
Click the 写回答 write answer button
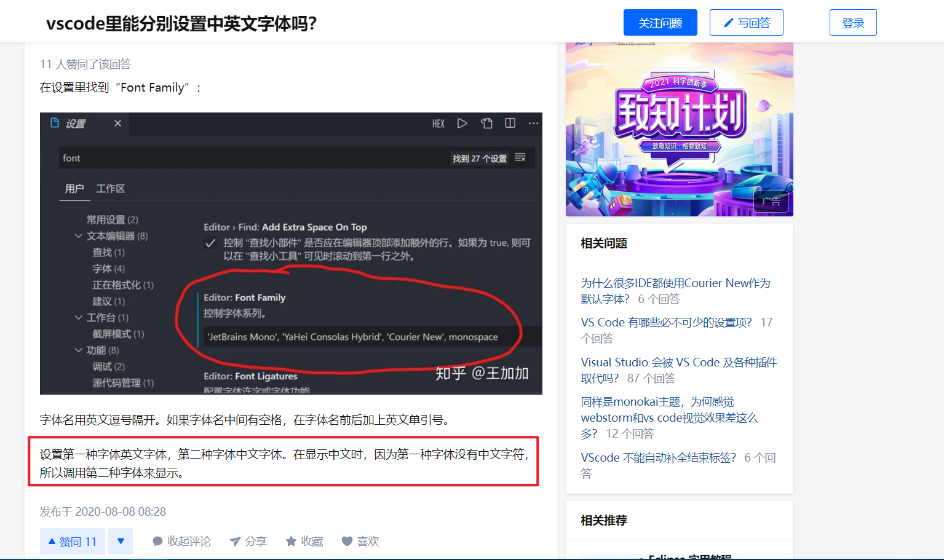(746, 23)
